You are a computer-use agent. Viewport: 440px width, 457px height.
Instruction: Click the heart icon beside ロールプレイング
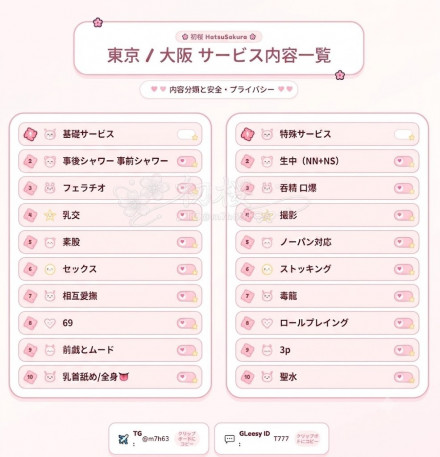(267, 323)
